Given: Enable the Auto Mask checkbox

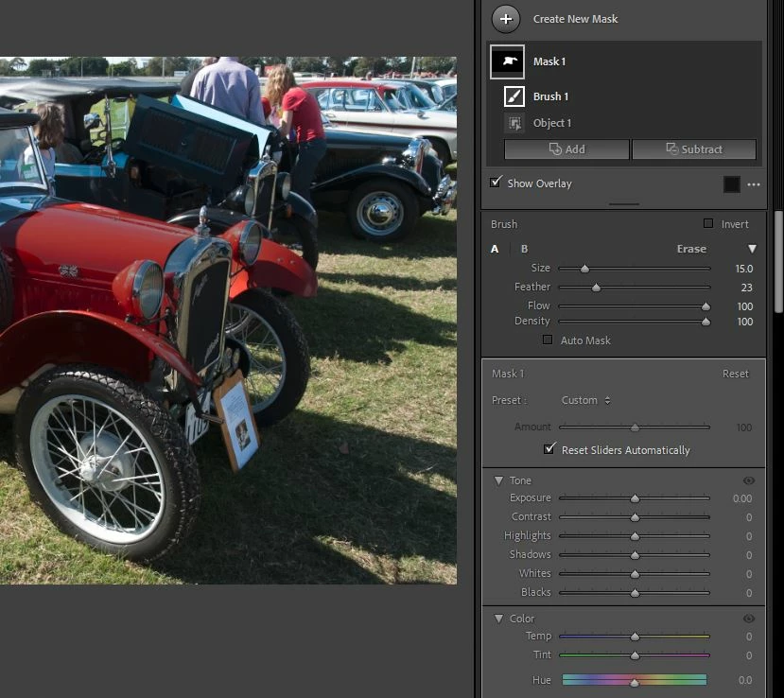Looking at the screenshot, I should pyautogui.click(x=548, y=340).
